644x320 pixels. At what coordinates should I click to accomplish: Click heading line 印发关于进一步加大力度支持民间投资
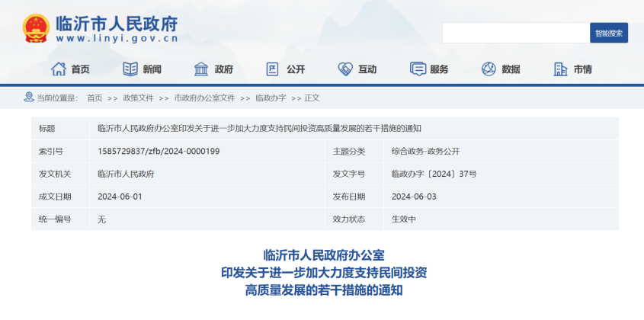[324, 273]
